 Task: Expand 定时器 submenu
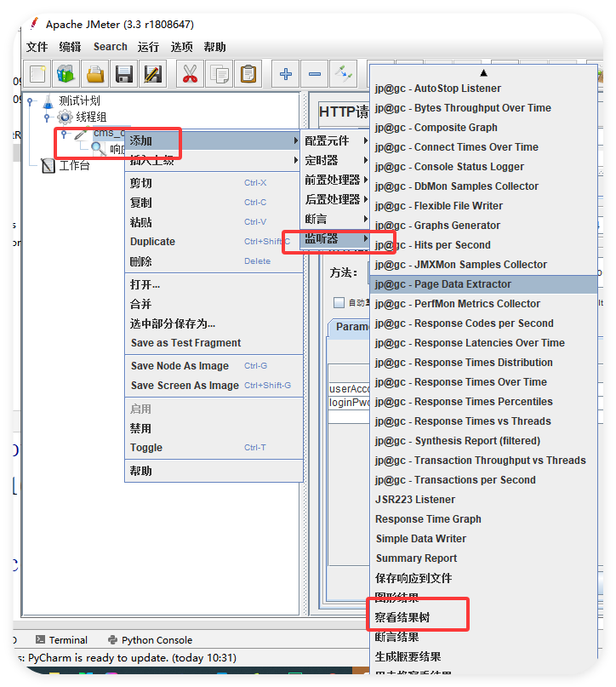[336, 160]
